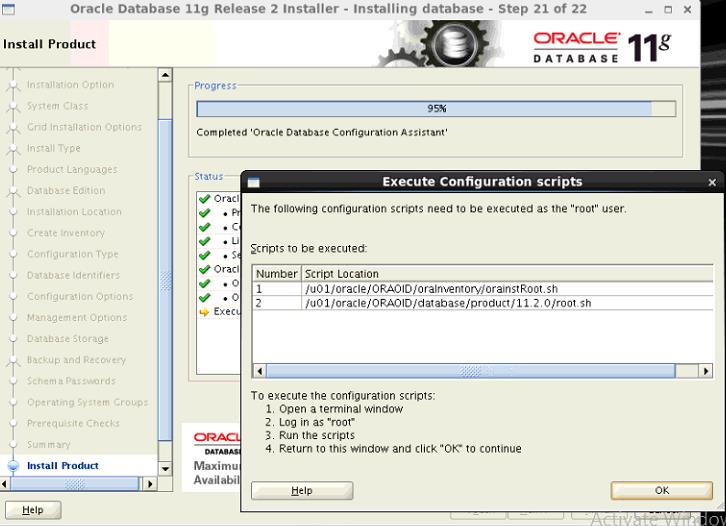Select the Configuration Options step
Screen dimensions: 726x526
pyautogui.click(x=80, y=296)
